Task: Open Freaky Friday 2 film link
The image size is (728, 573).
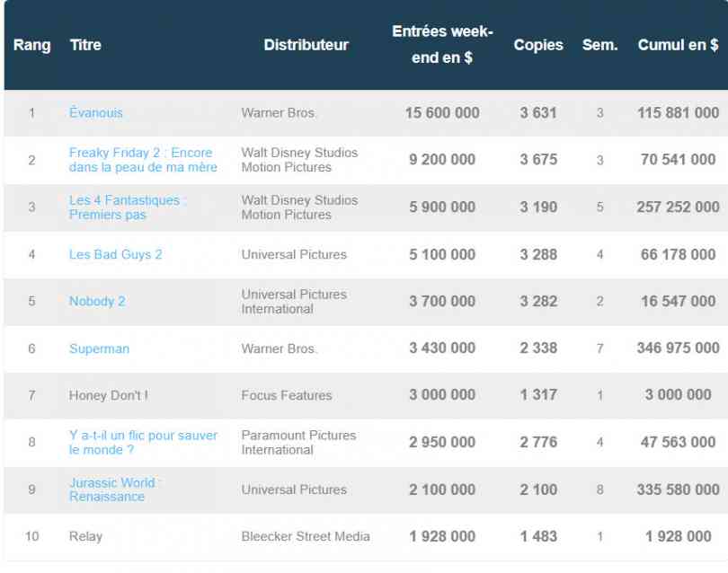Action: (143, 160)
